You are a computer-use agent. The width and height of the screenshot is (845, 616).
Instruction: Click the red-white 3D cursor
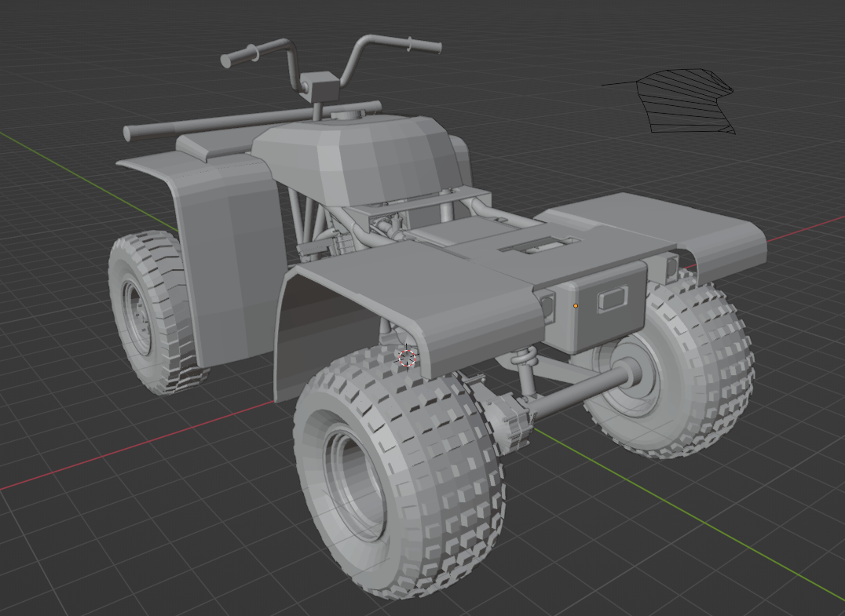(x=408, y=357)
